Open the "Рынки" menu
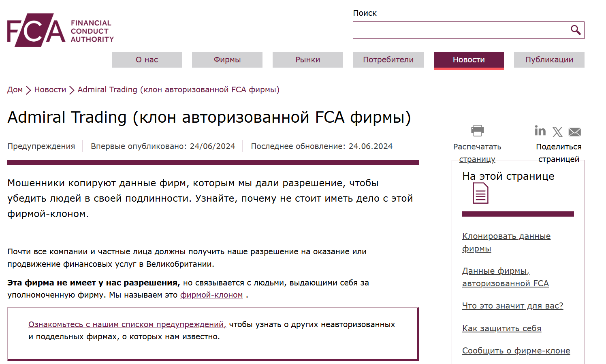The width and height of the screenshot is (606, 364). point(308,60)
